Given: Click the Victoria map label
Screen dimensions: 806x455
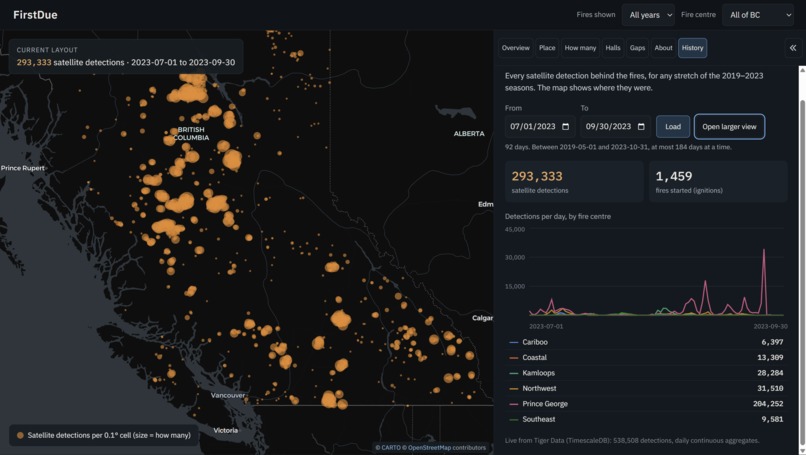Looking at the screenshot, I should (226, 430).
